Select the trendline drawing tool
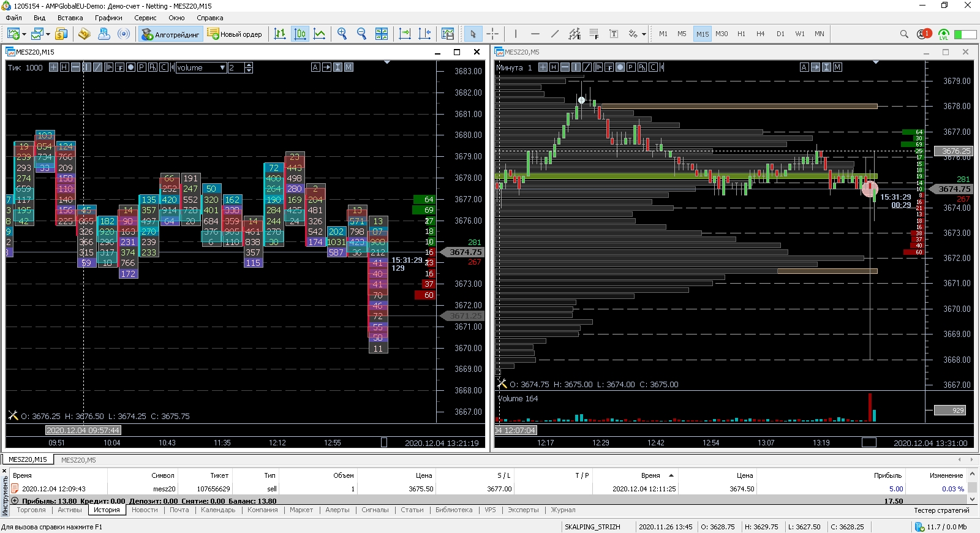The height and width of the screenshot is (533, 980). (x=555, y=34)
